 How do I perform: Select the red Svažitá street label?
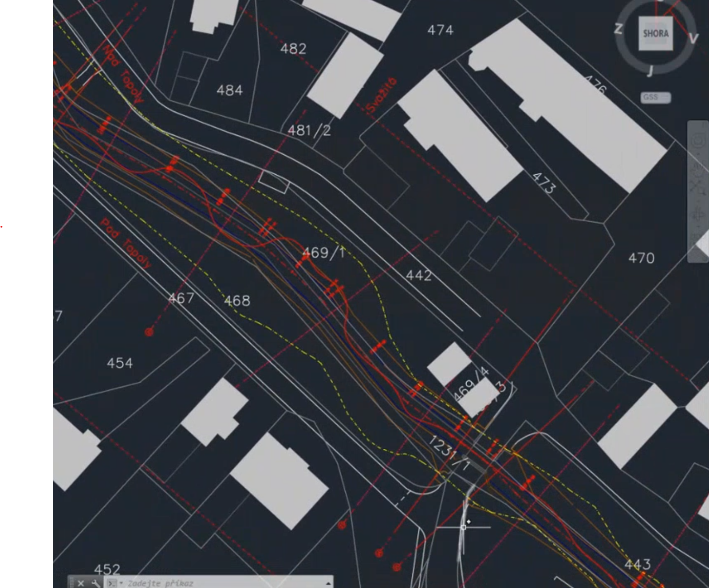coord(381,95)
